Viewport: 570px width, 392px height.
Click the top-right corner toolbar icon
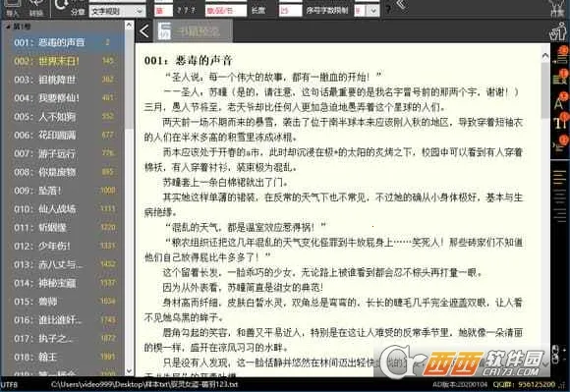tap(557, 8)
